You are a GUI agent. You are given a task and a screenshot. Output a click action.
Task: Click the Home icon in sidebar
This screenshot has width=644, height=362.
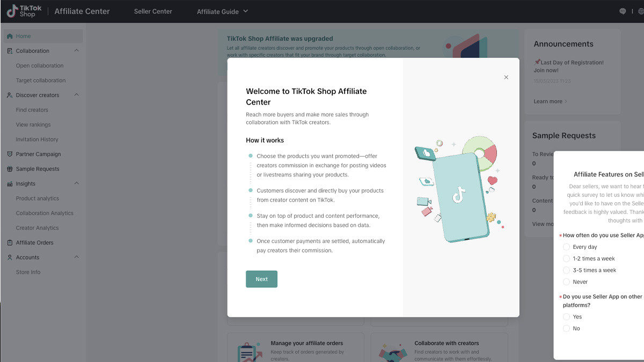10,36
